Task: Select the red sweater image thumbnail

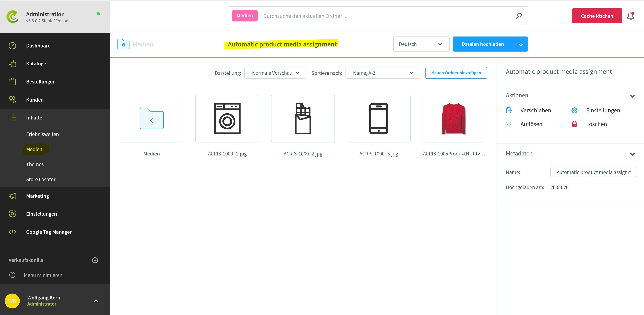Action: [x=454, y=118]
